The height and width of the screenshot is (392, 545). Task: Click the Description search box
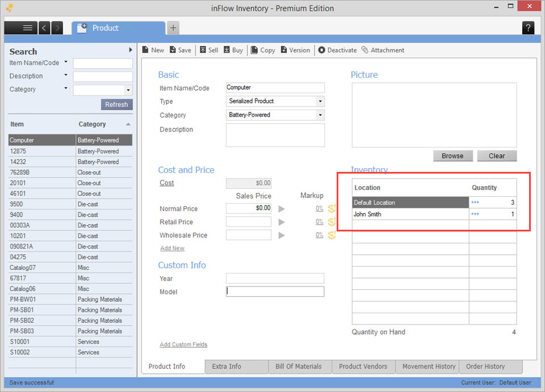(103, 77)
